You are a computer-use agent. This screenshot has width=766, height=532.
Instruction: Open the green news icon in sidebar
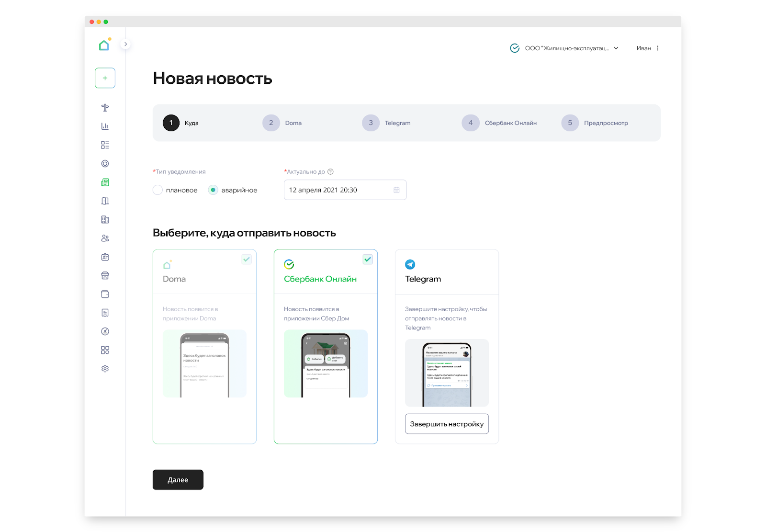pos(105,182)
